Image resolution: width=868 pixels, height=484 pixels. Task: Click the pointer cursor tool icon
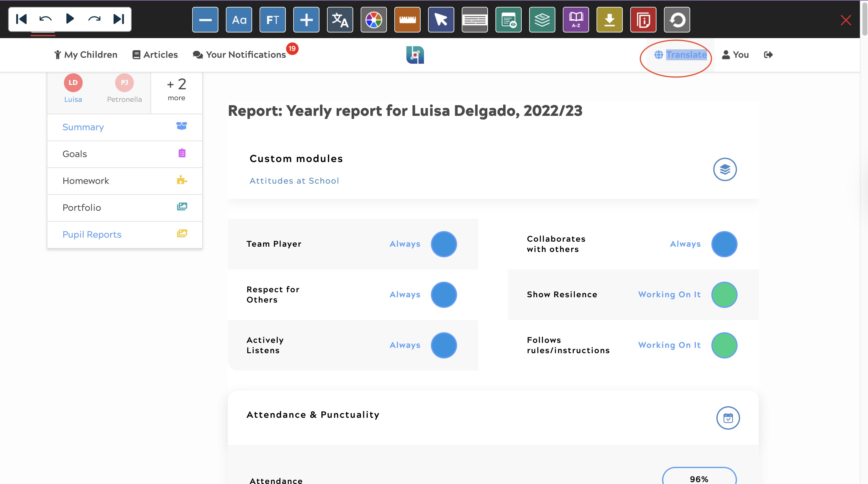441,20
